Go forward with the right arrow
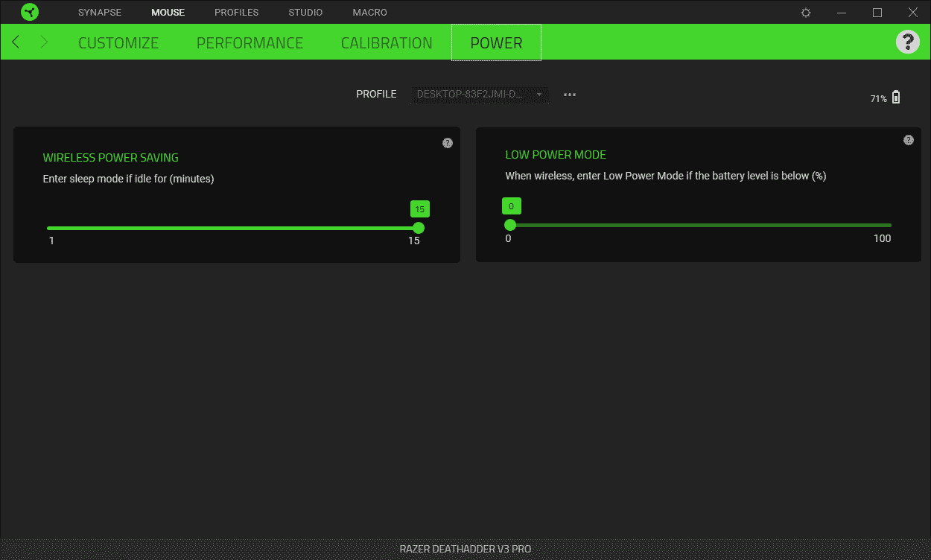This screenshot has width=931, height=560. (44, 42)
